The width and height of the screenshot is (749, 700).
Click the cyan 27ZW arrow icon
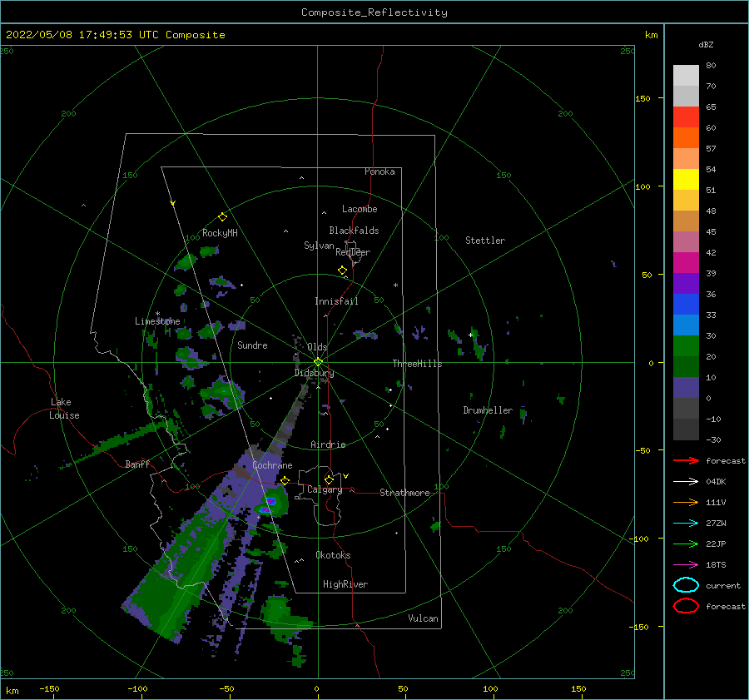(686, 524)
